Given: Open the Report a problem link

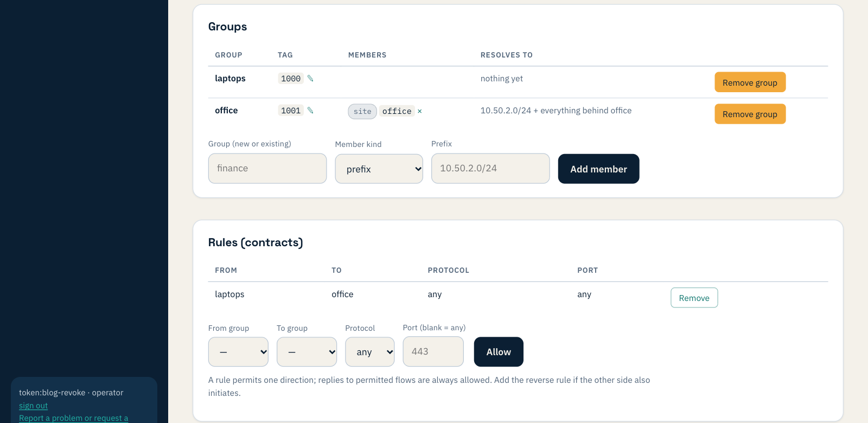Looking at the screenshot, I should pos(74,418).
